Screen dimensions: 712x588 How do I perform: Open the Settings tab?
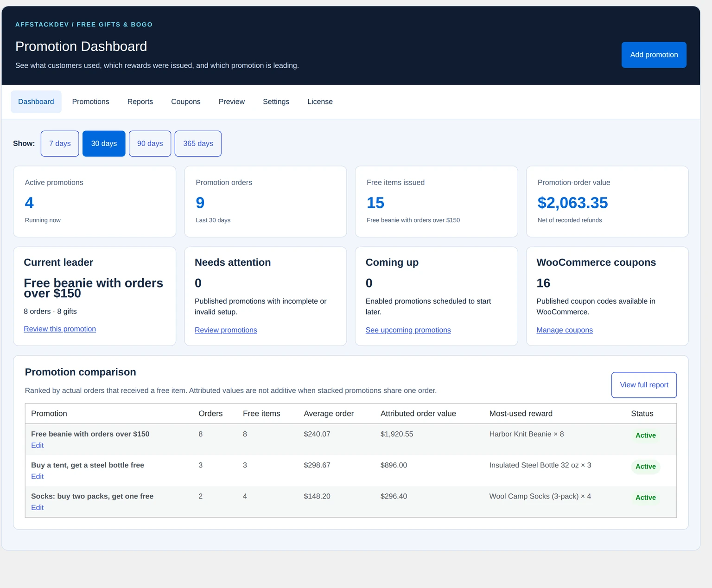click(x=276, y=102)
